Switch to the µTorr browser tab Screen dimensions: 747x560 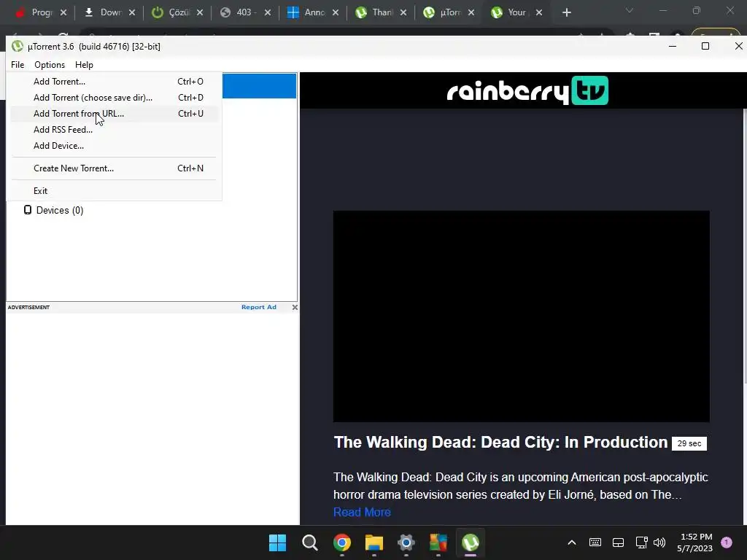[x=449, y=12]
